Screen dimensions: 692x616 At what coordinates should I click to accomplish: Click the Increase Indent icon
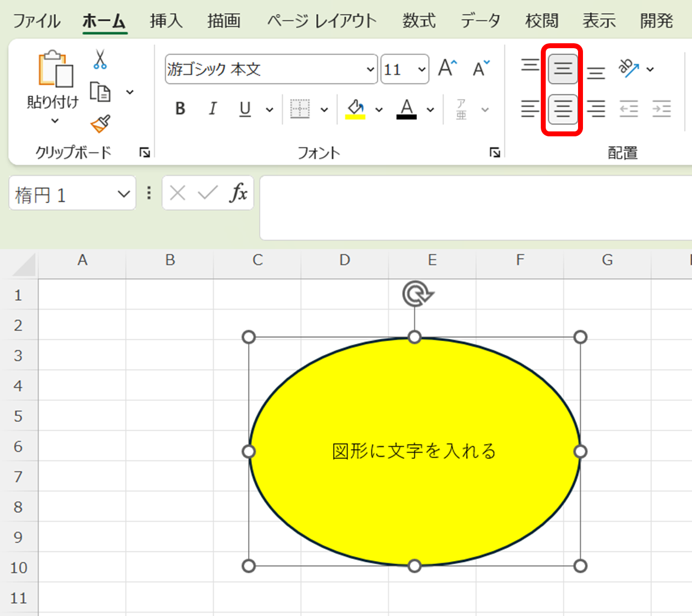tap(662, 109)
